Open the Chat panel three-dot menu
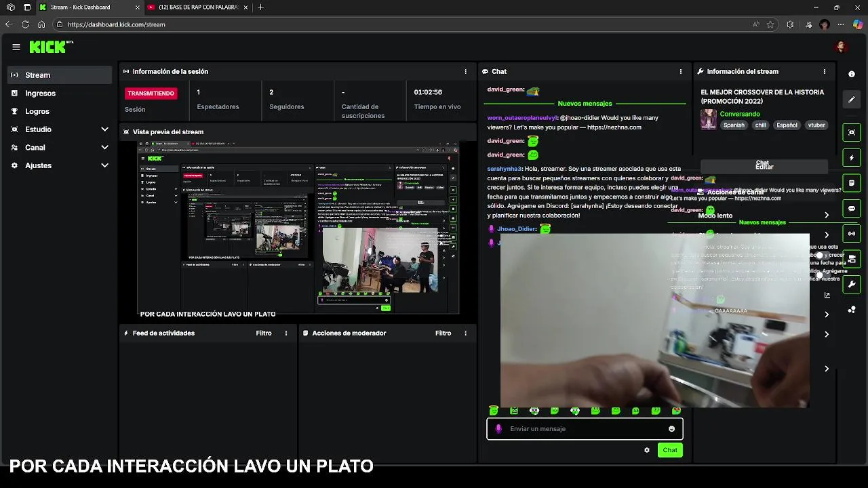Viewport: 868px width, 488px height. (681, 71)
